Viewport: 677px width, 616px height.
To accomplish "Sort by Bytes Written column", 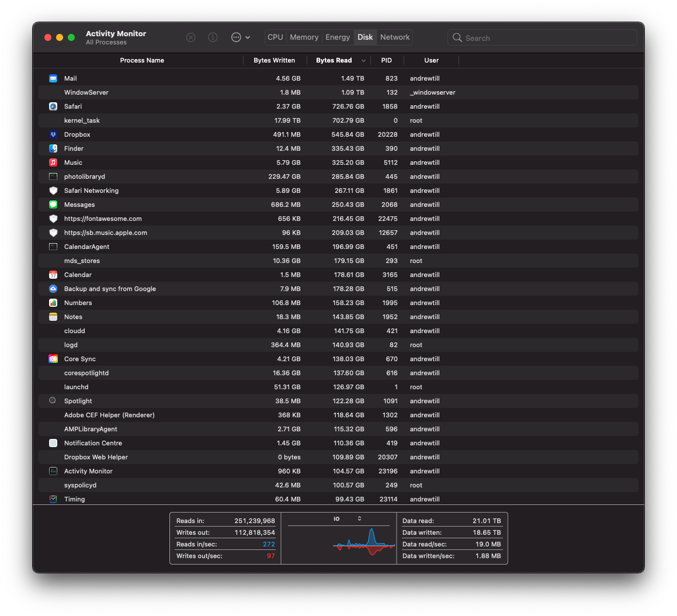I will tap(274, 60).
